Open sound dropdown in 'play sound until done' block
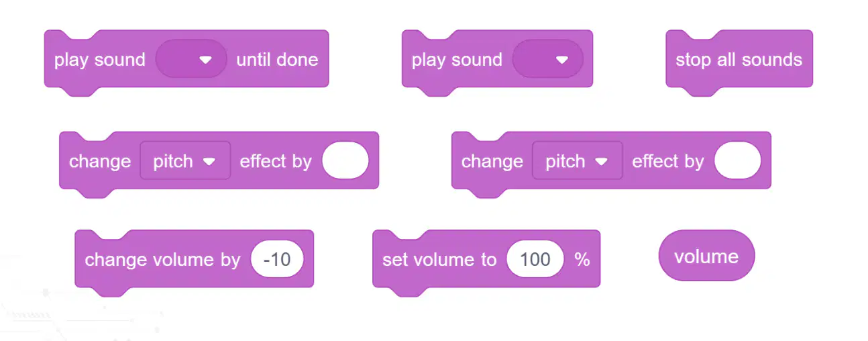Viewport: 868px width, 341px height. [x=191, y=59]
